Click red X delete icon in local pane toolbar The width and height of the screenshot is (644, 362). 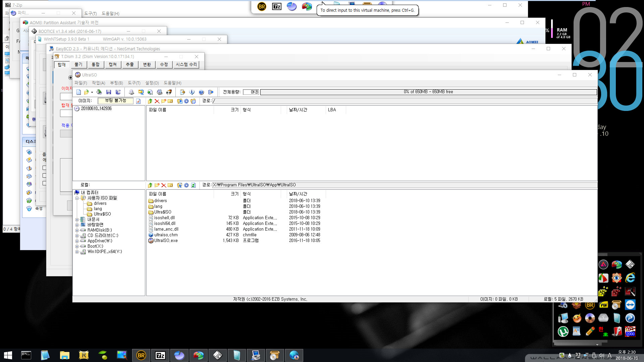pos(164,185)
